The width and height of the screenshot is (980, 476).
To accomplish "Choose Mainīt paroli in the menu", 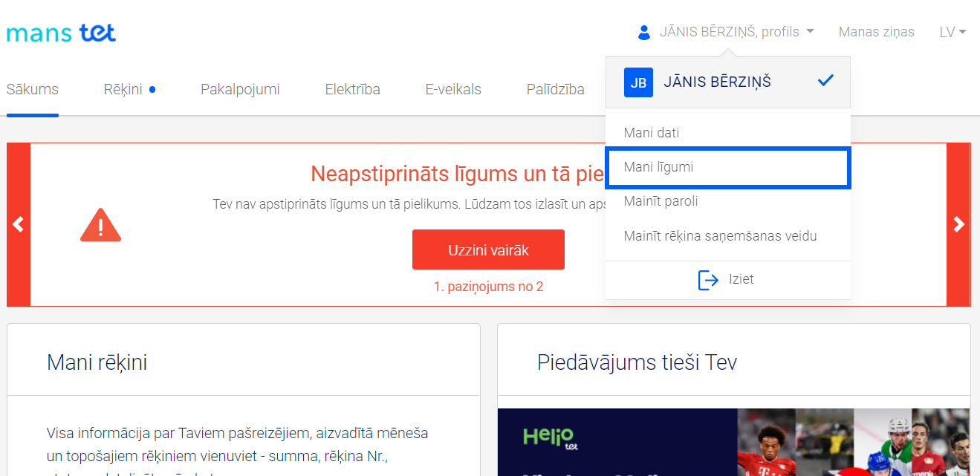I will coord(661,201).
